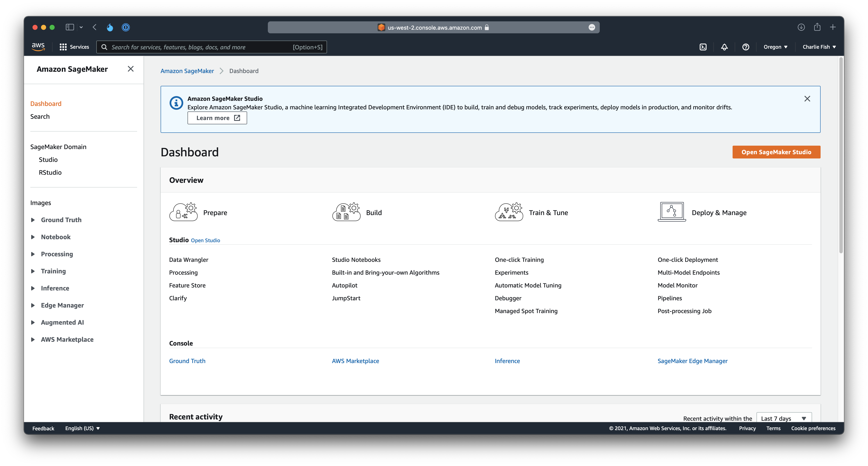The width and height of the screenshot is (868, 466).
Task: Open the Inference console link
Action: point(507,361)
